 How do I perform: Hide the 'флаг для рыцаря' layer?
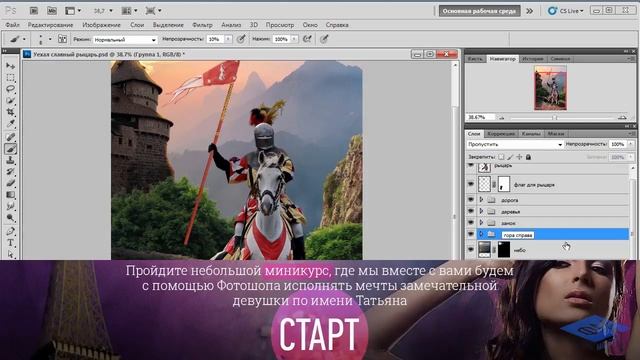(471, 184)
